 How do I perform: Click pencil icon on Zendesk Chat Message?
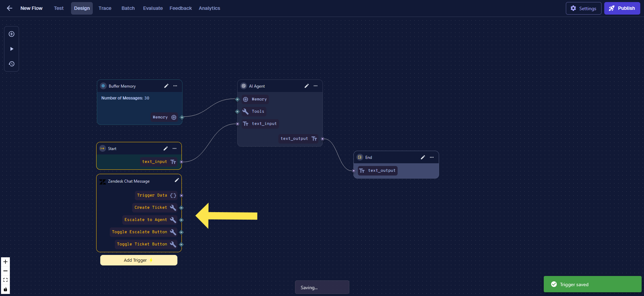177,180
